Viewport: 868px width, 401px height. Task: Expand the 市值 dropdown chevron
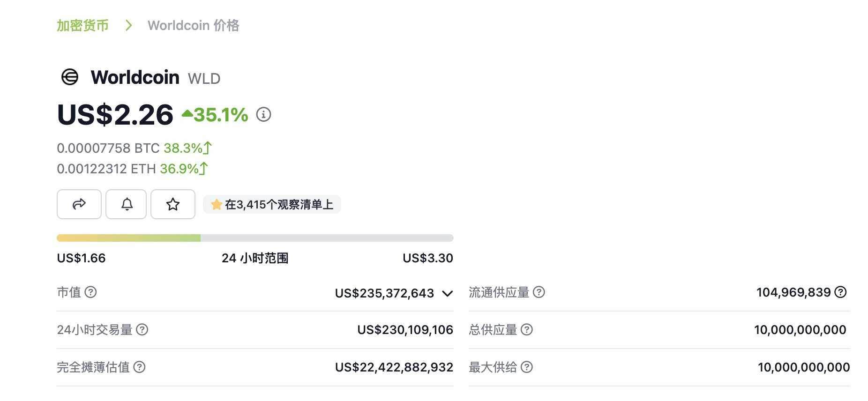tap(448, 293)
